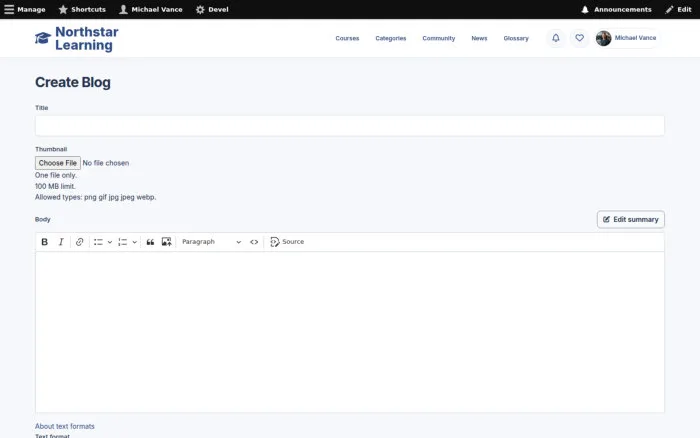Click the 'No file chosen' text

click(106, 163)
